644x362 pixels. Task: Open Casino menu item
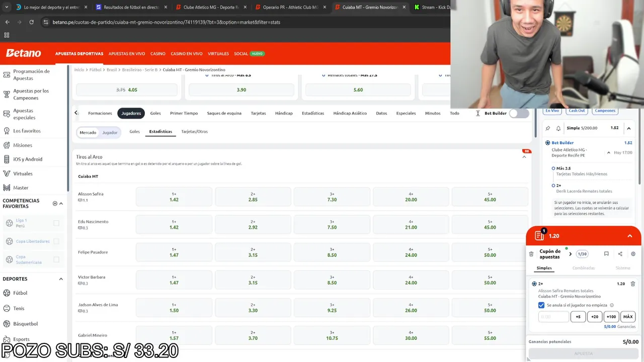pos(158,53)
